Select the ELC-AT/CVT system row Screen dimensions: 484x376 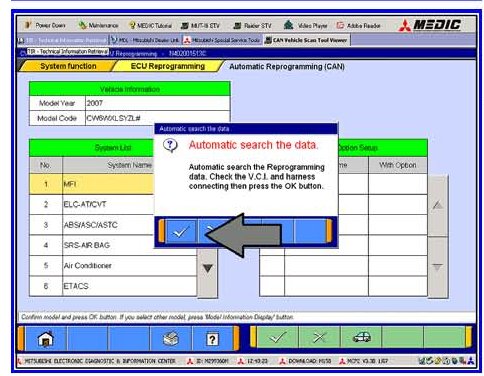[113, 204]
